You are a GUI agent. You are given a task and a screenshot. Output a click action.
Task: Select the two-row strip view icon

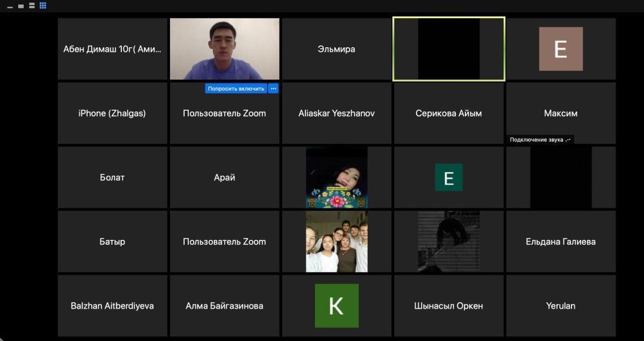pyautogui.click(x=32, y=6)
